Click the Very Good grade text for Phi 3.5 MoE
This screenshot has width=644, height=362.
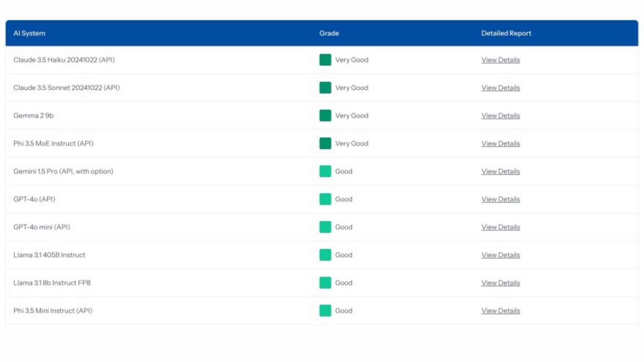pos(352,143)
